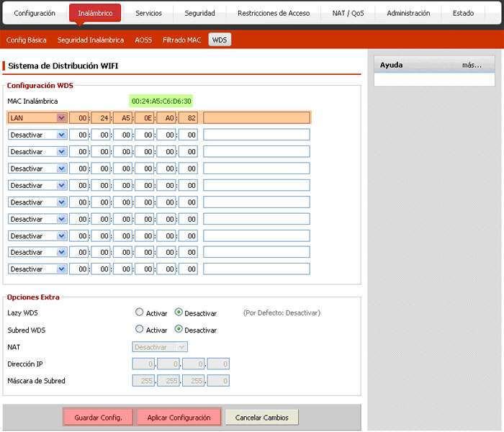The width and height of the screenshot is (504, 432).
Task: Select the Config Básica submenu
Action: tap(26, 40)
